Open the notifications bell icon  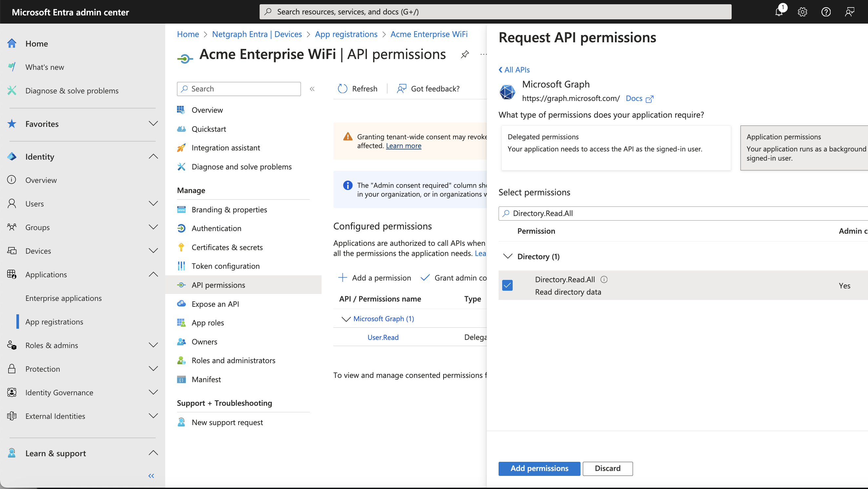(779, 12)
